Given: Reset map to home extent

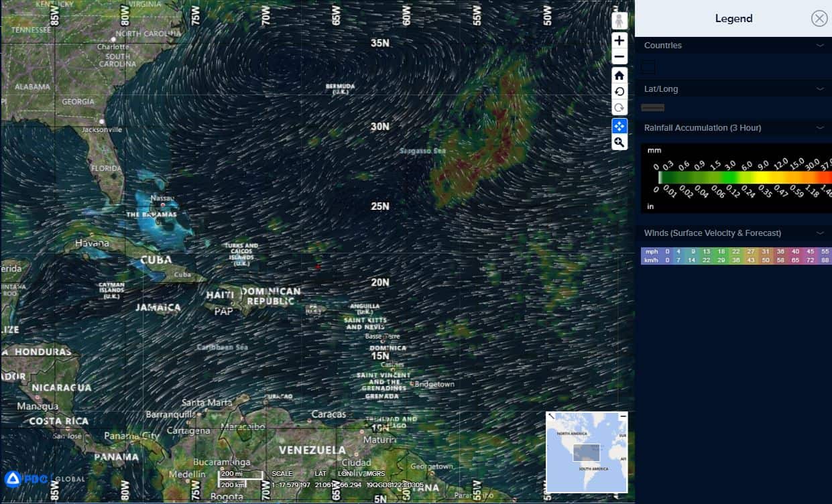Looking at the screenshot, I should [x=619, y=75].
